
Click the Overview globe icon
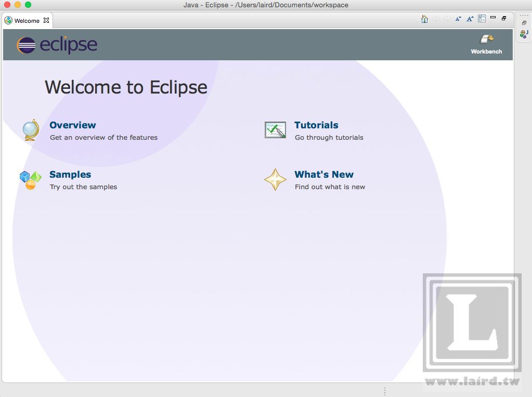(x=30, y=130)
